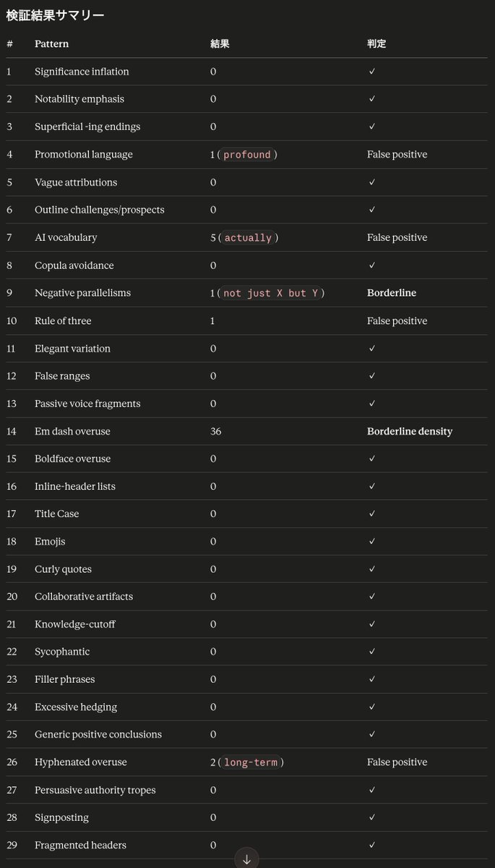
Task: Select the 'profound' code tag
Action: 247,155
